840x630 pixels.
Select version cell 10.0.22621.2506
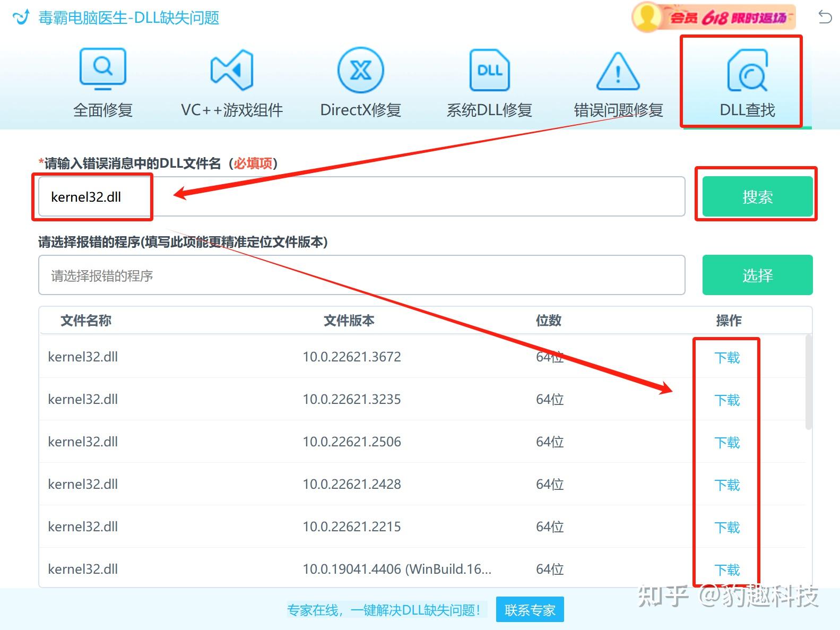352,442
